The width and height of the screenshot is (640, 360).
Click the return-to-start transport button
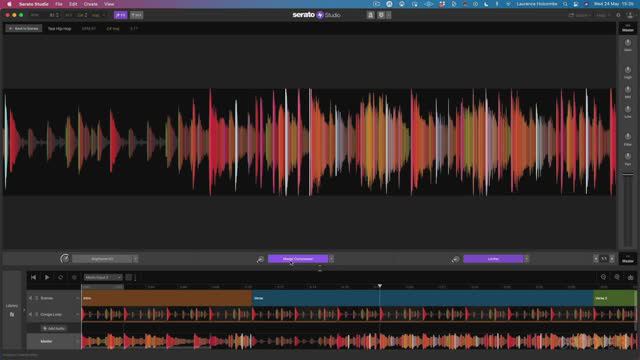click(33, 277)
